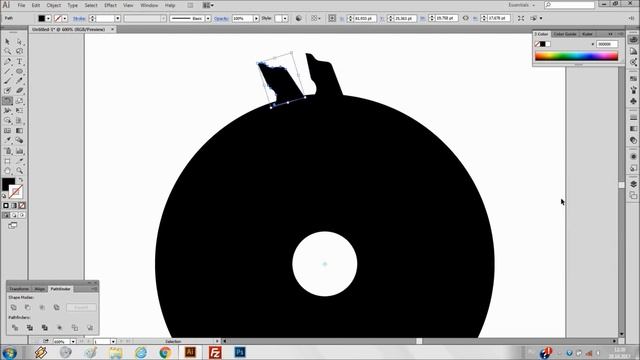Open Essentials workspace switcher
640x360 pixels.
tap(521, 5)
